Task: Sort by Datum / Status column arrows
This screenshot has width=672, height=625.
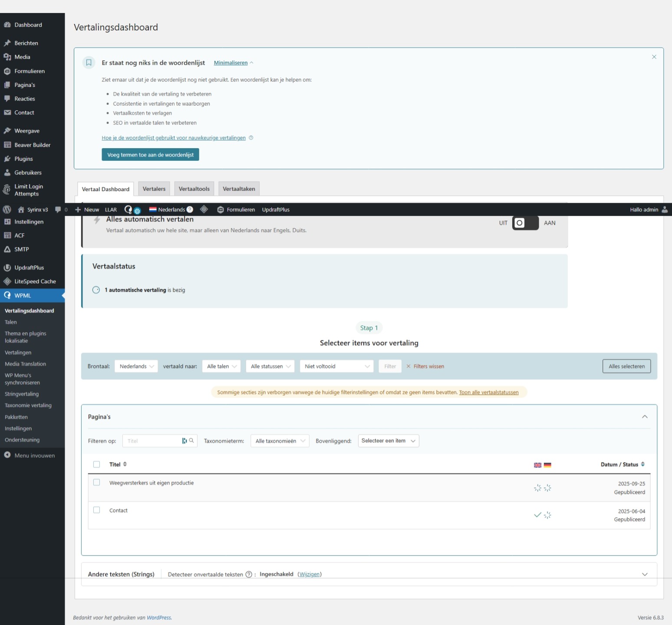Action: tap(642, 464)
